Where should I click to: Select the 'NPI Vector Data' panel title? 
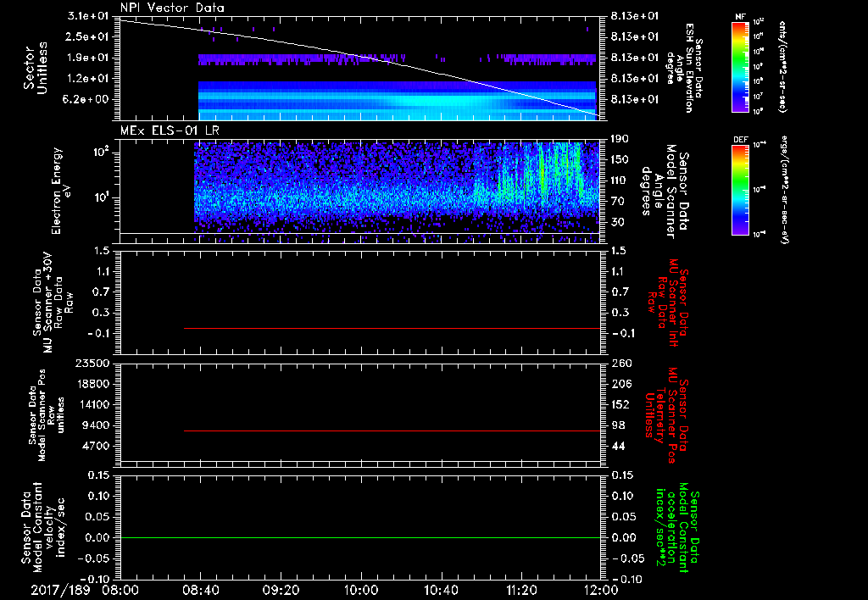coord(172,8)
